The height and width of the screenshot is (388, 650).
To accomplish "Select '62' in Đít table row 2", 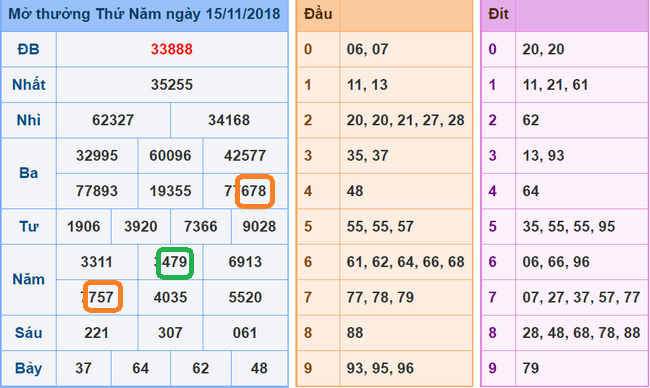I will point(531,120).
